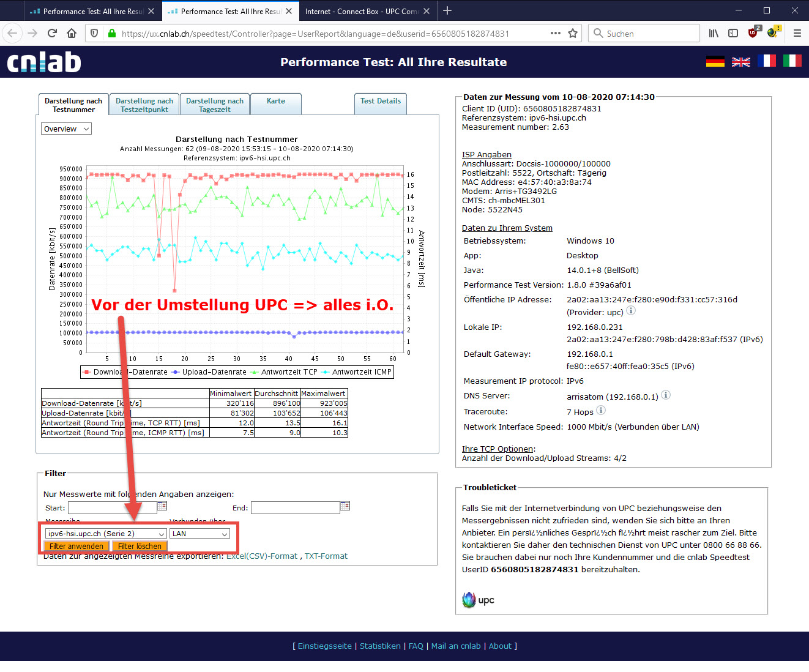Switch to Darstellung nach Tageszeit tab
809x672 pixels.
point(215,105)
